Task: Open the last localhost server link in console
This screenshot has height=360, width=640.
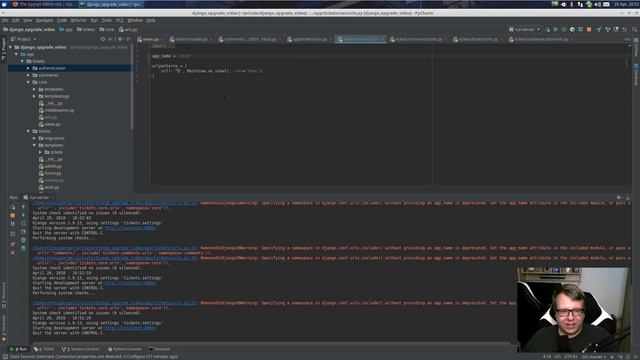Action: point(130,328)
